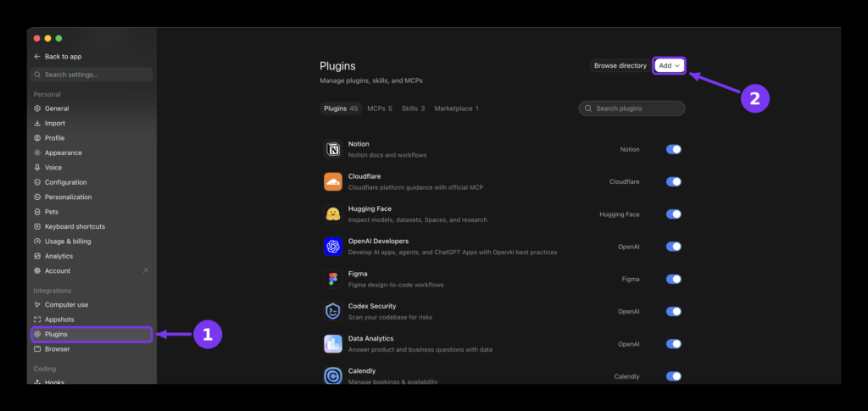Turn off the Cloudflare plugin switch
The width and height of the screenshot is (868, 411).
click(673, 181)
